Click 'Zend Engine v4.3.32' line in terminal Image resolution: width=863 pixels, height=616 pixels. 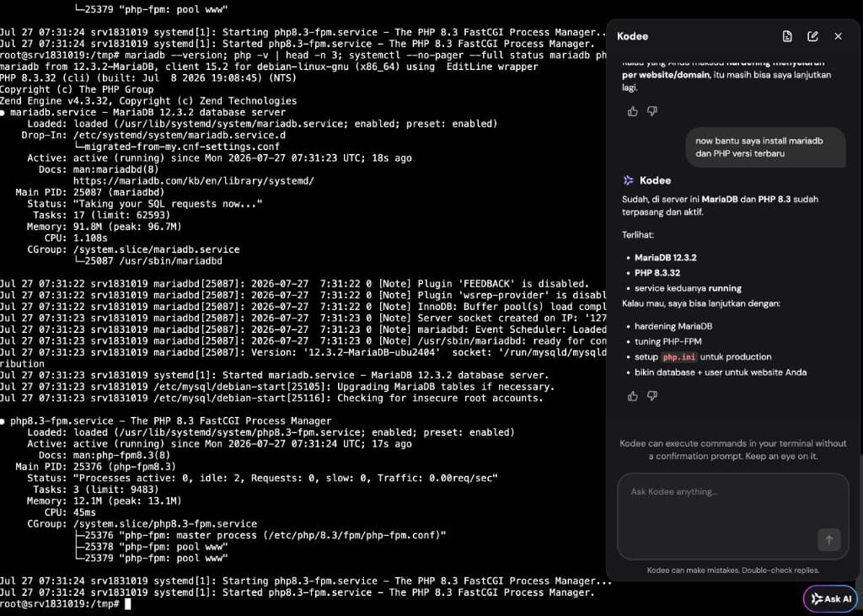click(148, 101)
